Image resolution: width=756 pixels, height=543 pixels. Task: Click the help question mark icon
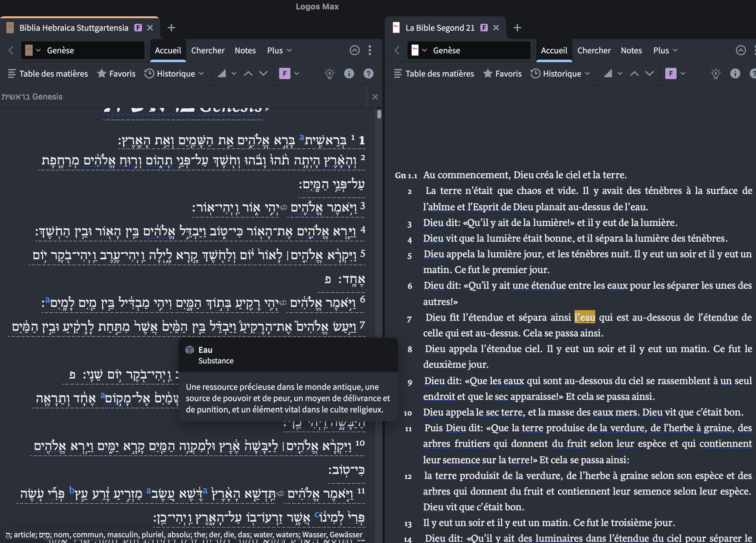(x=368, y=74)
